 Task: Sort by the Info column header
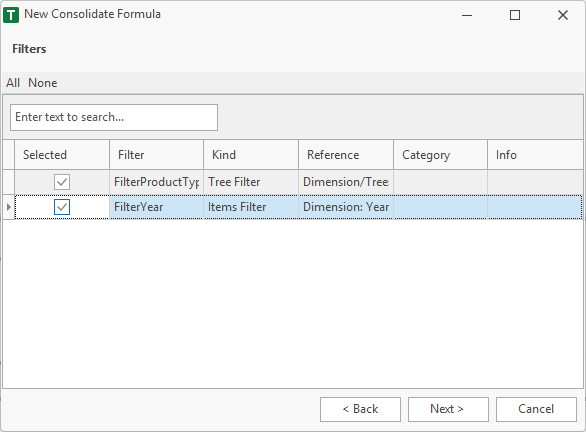point(535,155)
